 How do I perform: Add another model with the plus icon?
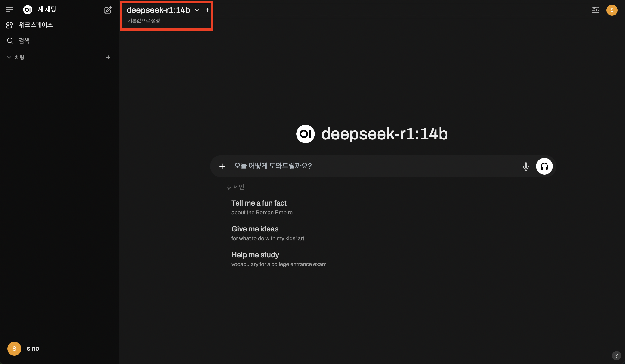[207, 10]
